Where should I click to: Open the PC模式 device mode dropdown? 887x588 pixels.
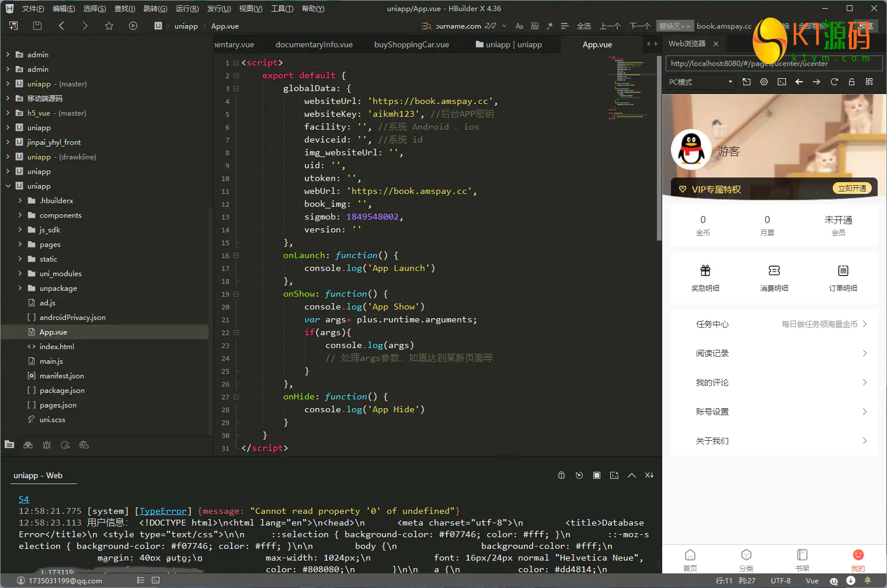click(700, 82)
